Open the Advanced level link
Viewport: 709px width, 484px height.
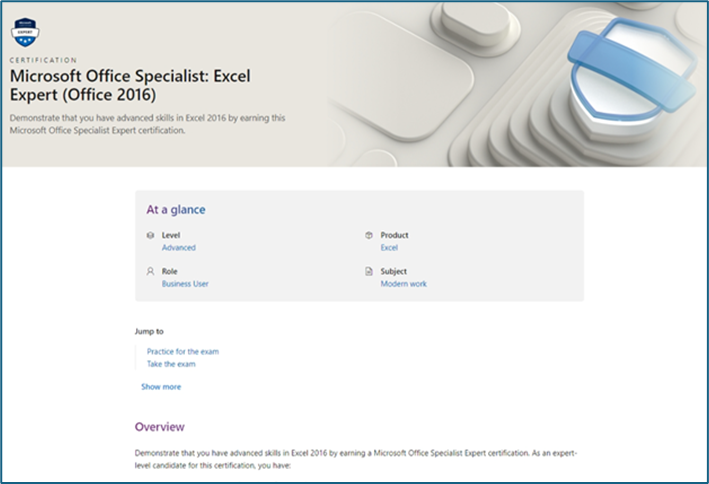pyautogui.click(x=179, y=247)
